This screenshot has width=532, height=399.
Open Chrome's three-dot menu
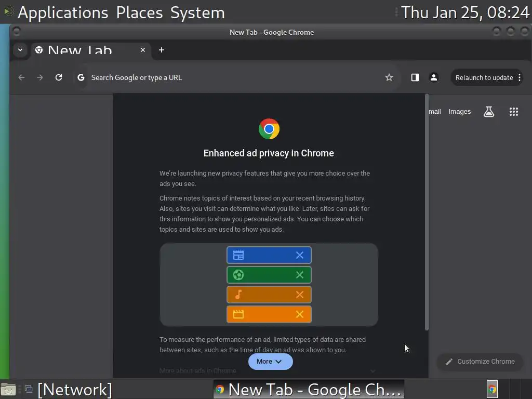click(520, 78)
